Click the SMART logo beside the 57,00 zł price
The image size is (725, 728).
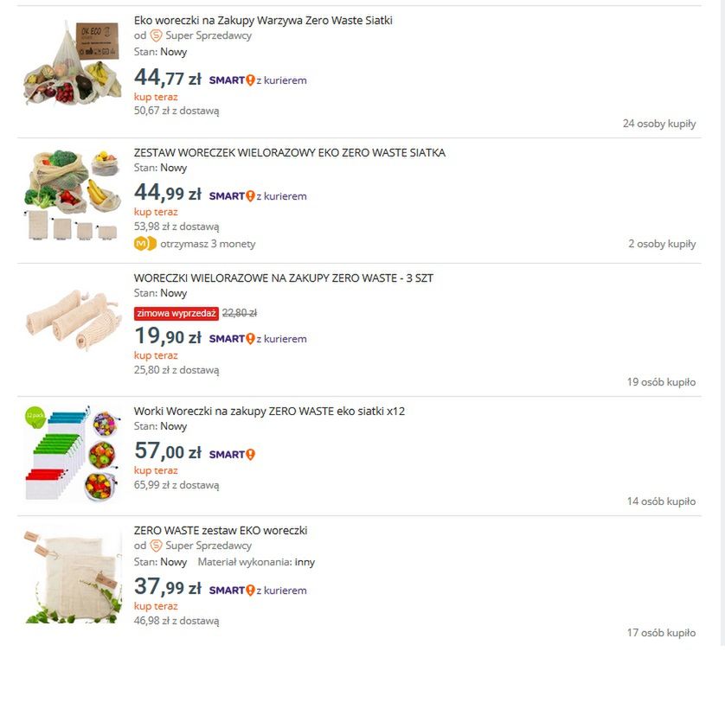pyautogui.click(x=232, y=454)
